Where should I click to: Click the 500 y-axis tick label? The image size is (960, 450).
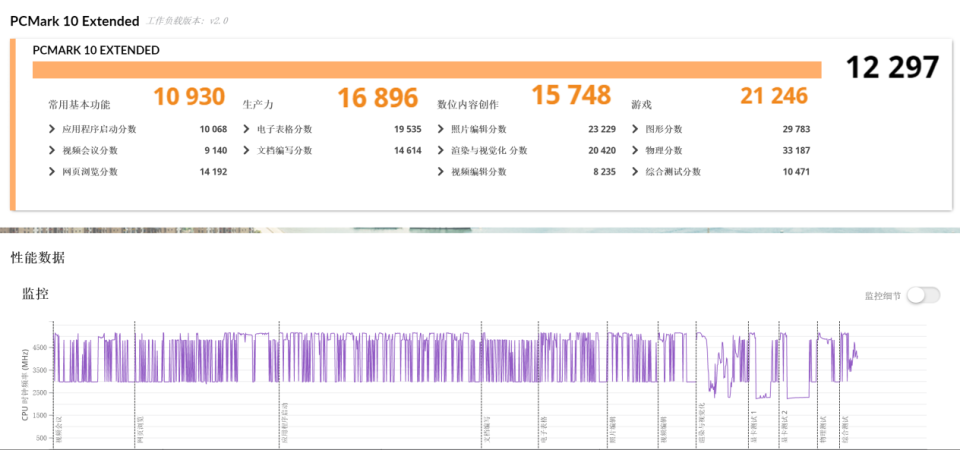tap(40, 438)
